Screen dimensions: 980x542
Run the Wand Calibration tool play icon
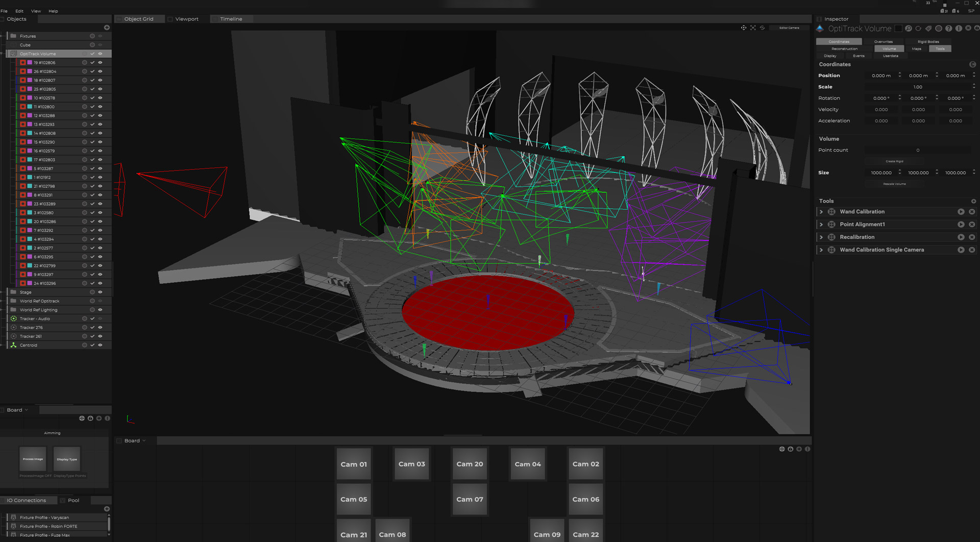(x=961, y=212)
